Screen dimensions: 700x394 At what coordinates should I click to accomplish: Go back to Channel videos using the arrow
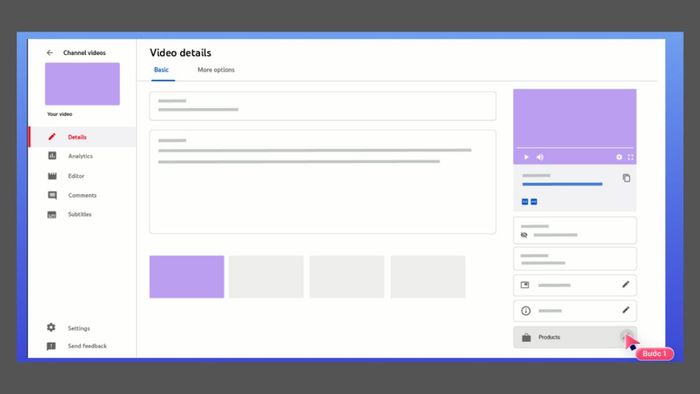[50, 53]
